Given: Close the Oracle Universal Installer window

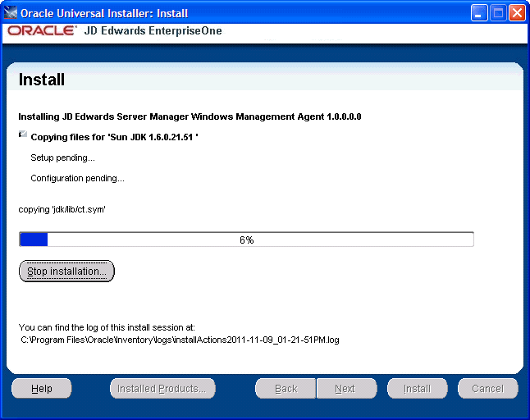Looking at the screenshot, I should (x=517, y=13).
